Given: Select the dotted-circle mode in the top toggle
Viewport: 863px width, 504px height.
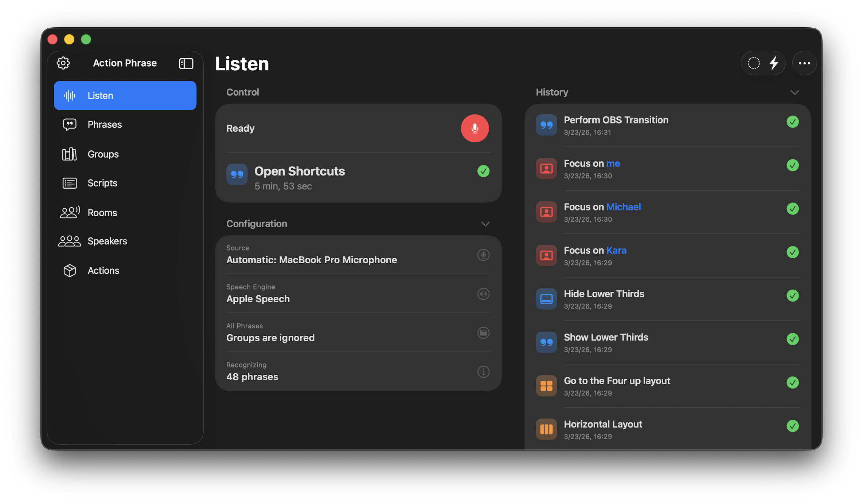Looking at the screenshot, I should (x=753, y=63).
